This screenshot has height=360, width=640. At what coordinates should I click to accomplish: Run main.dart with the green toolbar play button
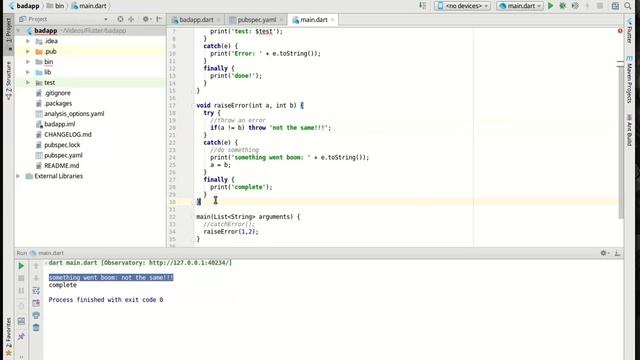click(x=551, y=6)
